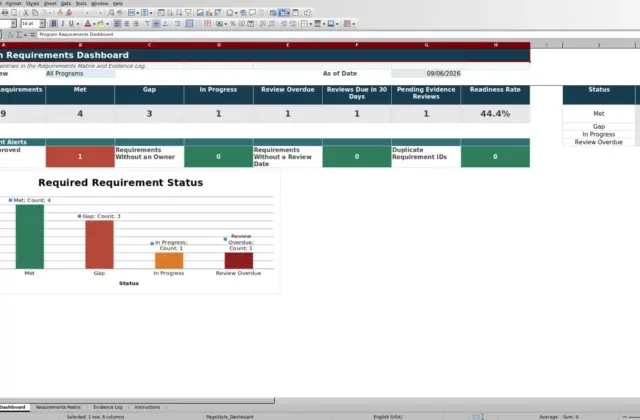
Task: Click the Cut scissors icon
Action: pos(26,13)
